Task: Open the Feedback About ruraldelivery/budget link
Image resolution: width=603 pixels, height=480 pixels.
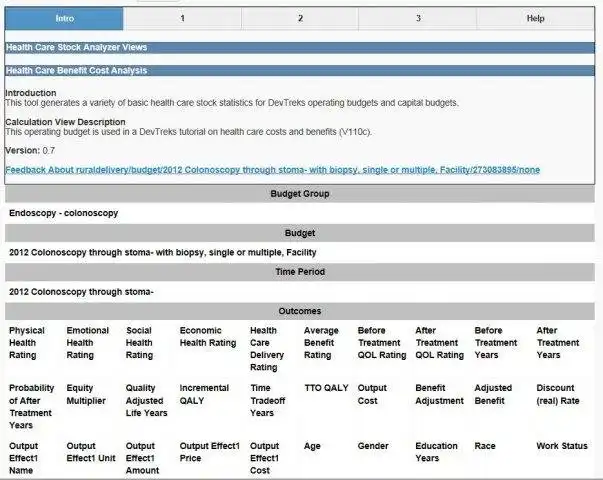Action: pos(272,170)
